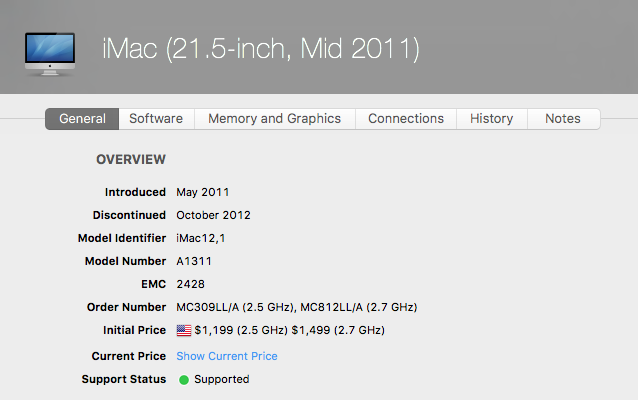Click the iMac (21.5-inch, Mid 2011) title
The height and width of the screenshot is (400, 638).
click(x=260, y=48)
